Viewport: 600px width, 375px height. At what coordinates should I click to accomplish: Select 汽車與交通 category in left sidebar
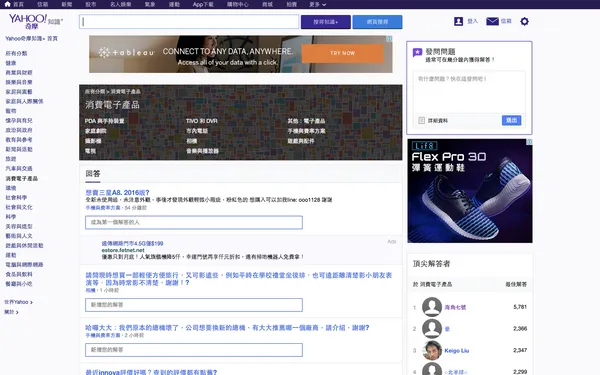19,169
